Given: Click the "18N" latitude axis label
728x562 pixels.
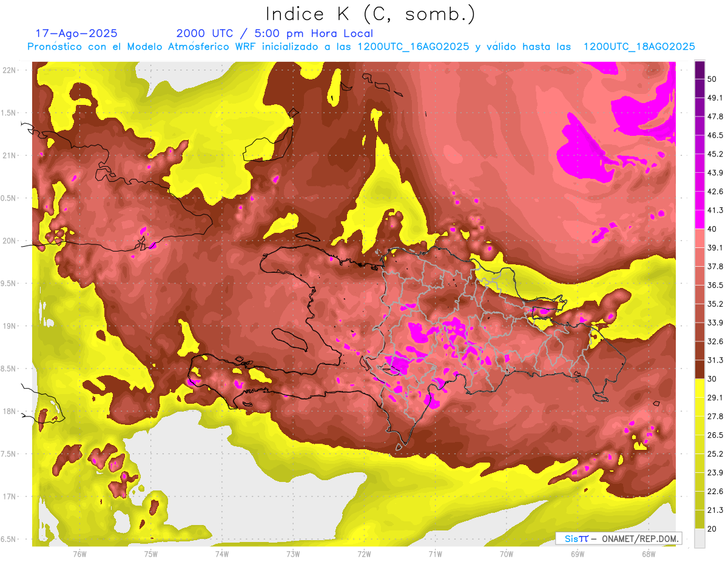Looking at the screenshot, I should click(x=10, y=411).
